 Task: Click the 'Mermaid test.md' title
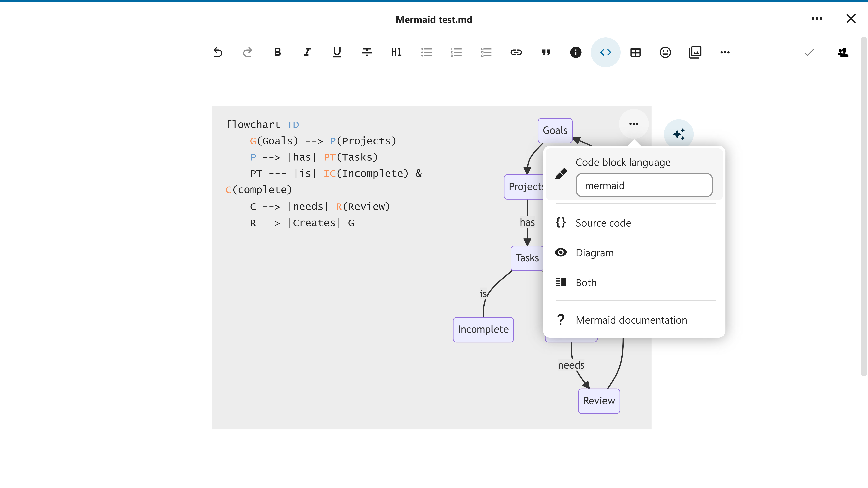coord(434,20)
